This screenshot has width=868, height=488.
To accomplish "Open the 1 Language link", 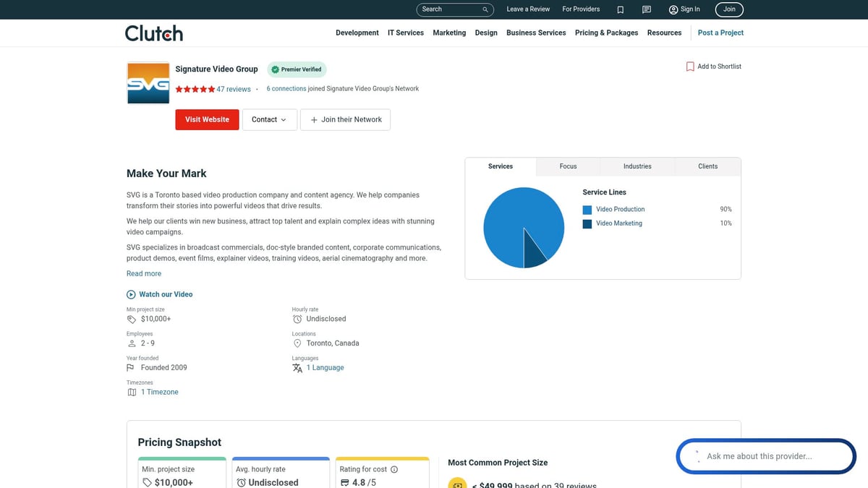I will [325, 367].
